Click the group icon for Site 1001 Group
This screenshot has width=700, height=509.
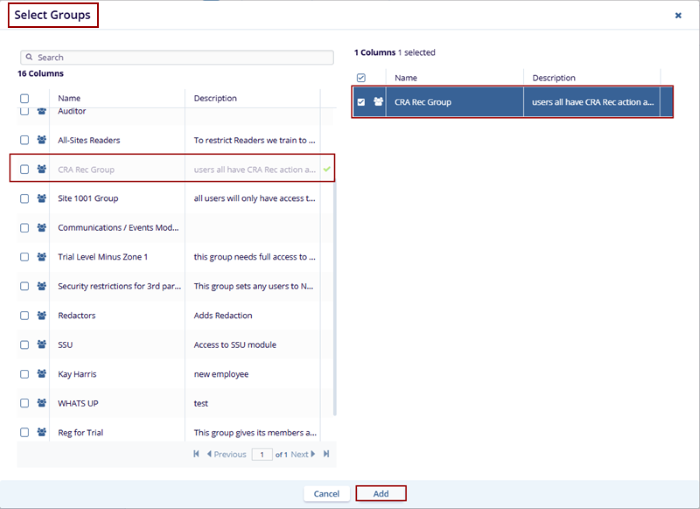point(42,199)
